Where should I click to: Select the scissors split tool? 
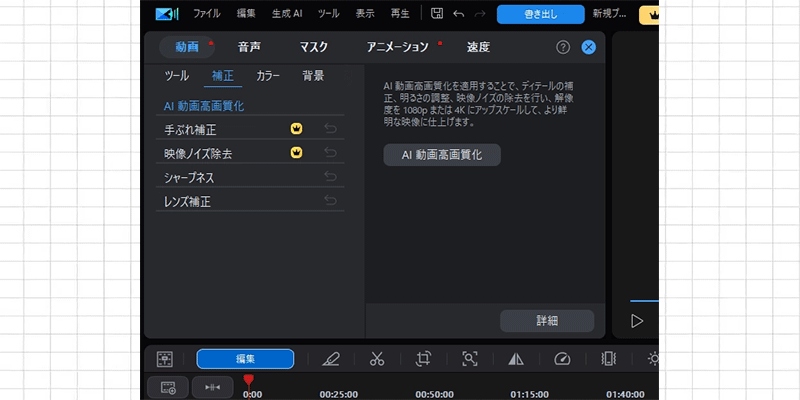(377, 359)
